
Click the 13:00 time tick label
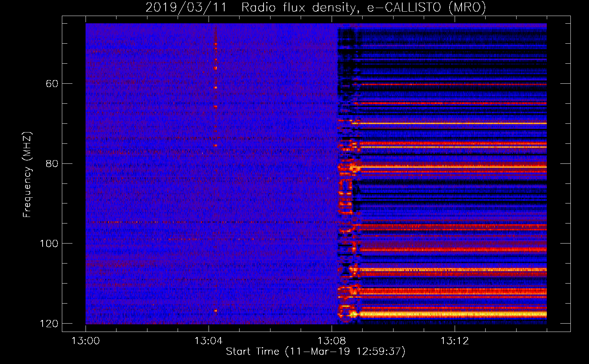coord(86,341)
